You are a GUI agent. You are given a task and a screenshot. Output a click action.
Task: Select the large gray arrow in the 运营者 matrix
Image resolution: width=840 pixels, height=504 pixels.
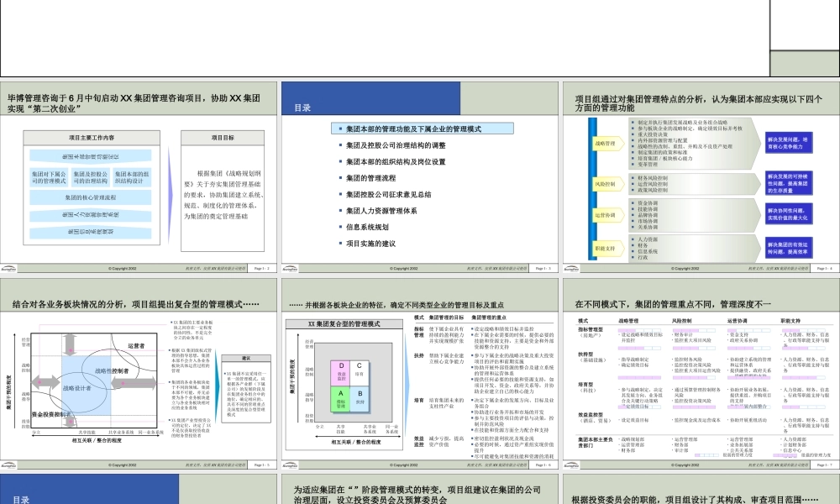[x=133, y=384]
